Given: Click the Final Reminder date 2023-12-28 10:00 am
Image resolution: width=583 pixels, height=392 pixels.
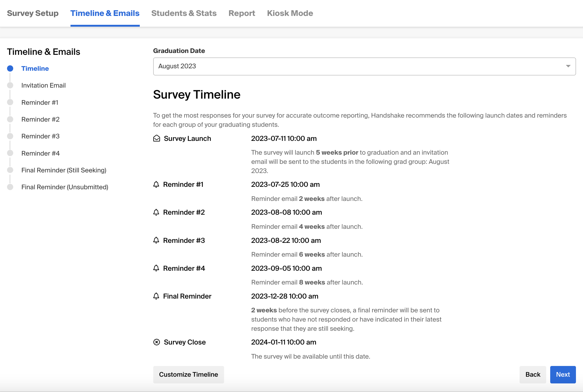Looking at the screenshot, I should [285, 296].
